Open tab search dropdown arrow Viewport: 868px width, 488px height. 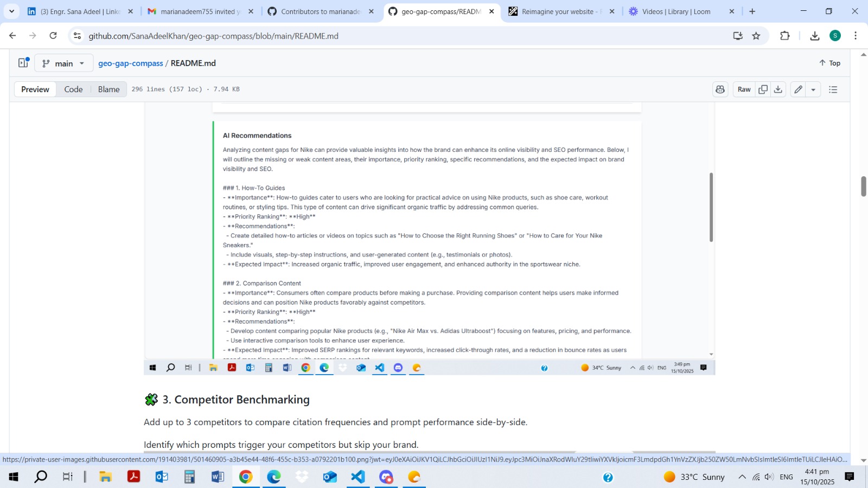(x=11, y=11)
